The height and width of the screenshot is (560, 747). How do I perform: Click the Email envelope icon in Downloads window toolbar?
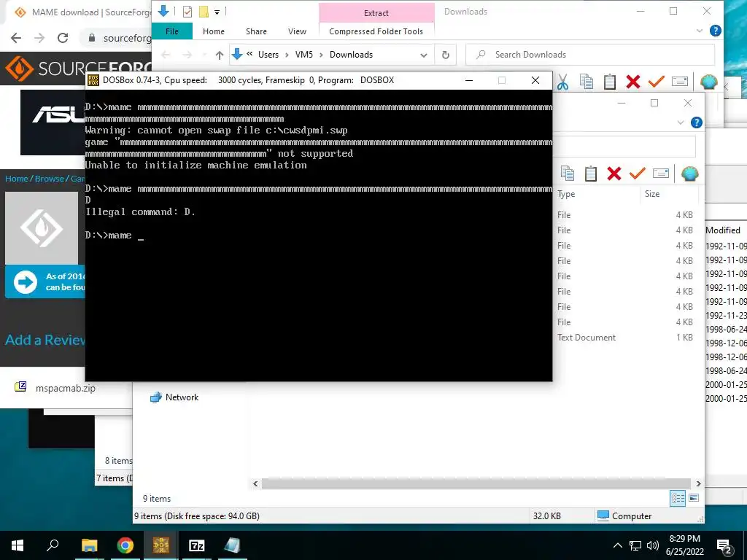tap(680, 82)
